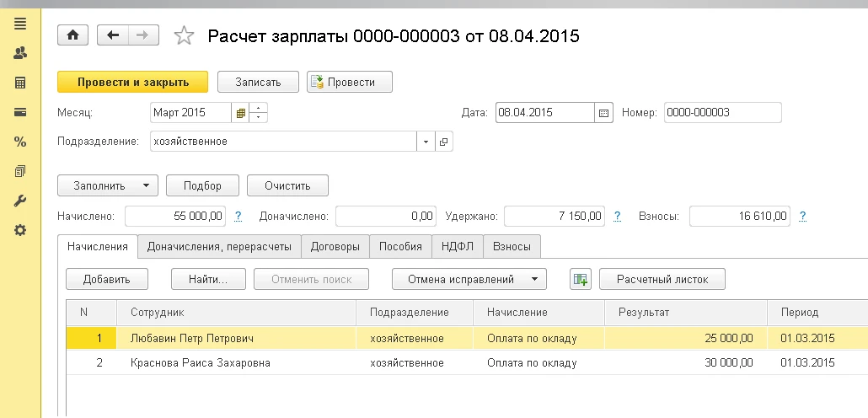This screenshot has width=868, height=418.
Task: Click the wrench settings sidebar icon
Action: [x=20, y=201]
